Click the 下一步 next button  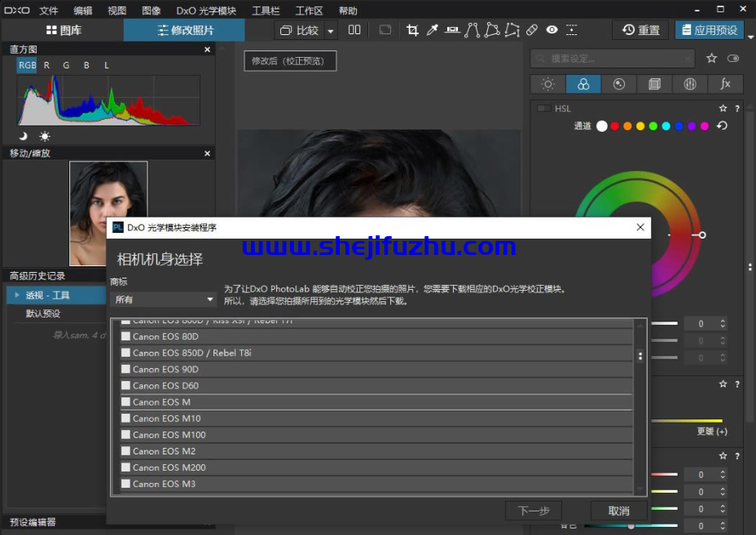point(534,511)
